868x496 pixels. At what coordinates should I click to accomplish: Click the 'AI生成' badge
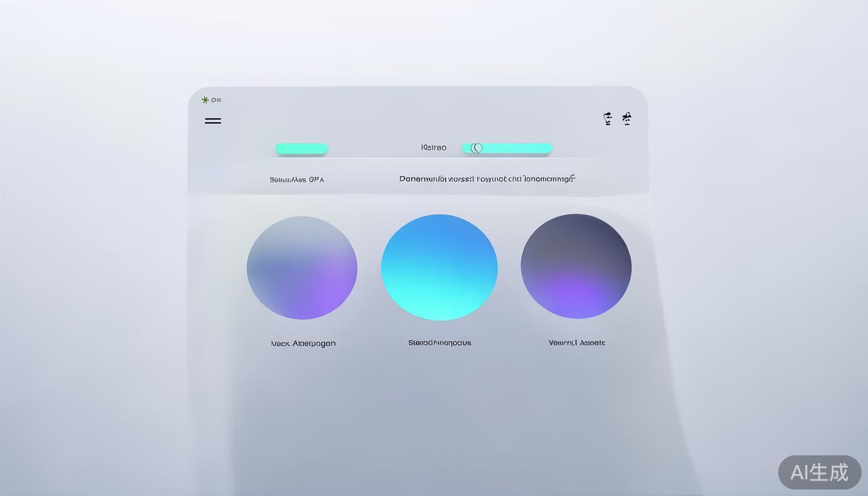coord(819,472)
